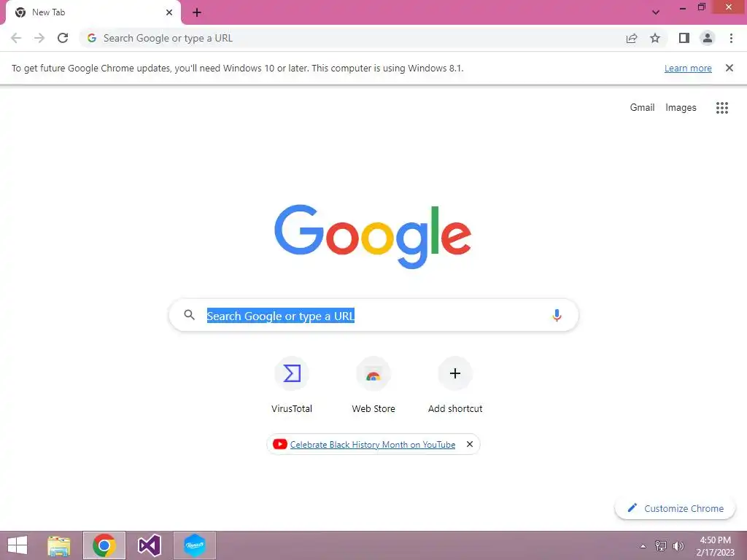Open the volume speaker tray icon
Viewport: 747px width, 560px height.
(678, 546)
